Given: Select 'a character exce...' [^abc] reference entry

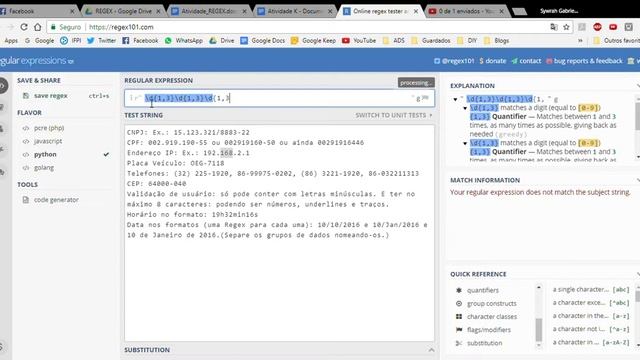Looking at the screenshot, I should coord(591,302).
